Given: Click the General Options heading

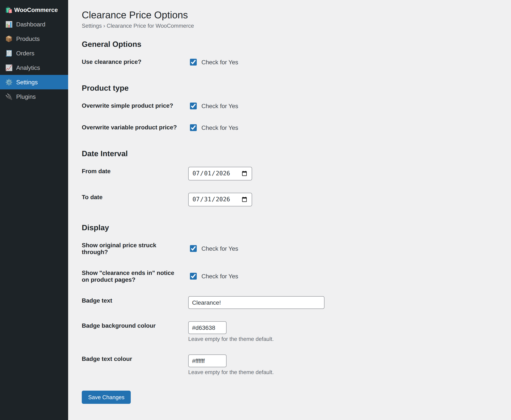Looking at the screenshot, I should pyautogui.click(x=111, y=44).
